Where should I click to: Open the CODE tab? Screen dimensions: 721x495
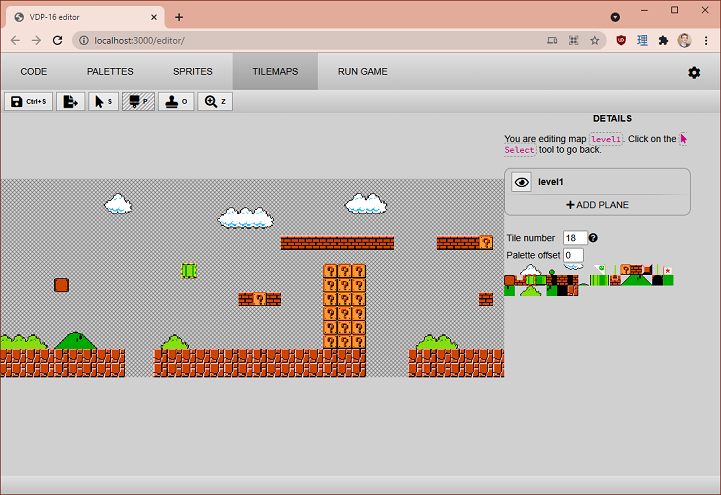(34, 72)
